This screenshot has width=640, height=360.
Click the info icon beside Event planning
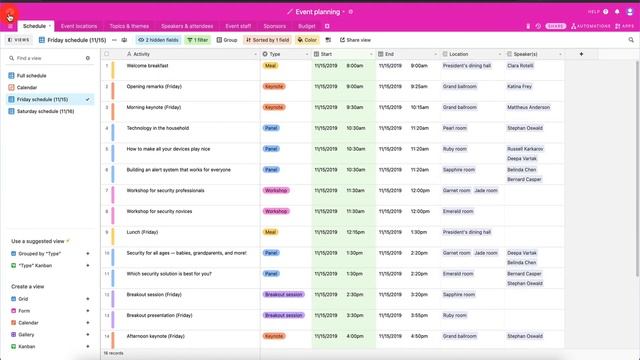pyautogui.click(x=351, y=12)
